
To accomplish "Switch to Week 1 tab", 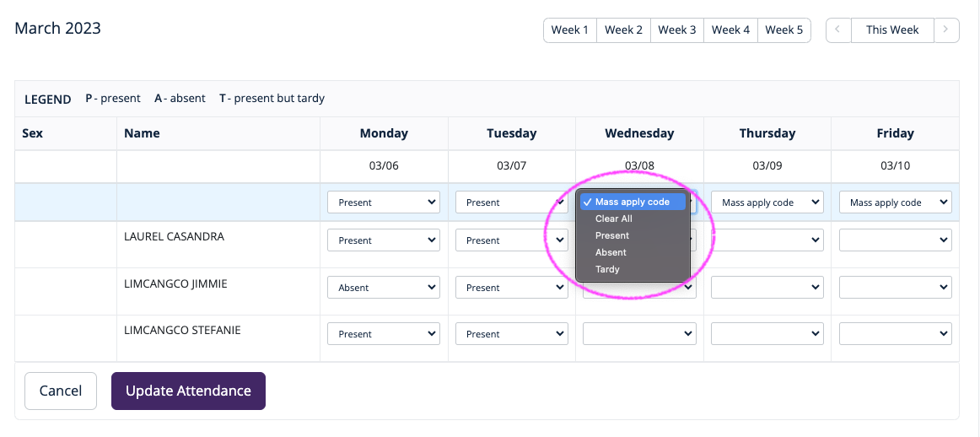I will (570, 30).
